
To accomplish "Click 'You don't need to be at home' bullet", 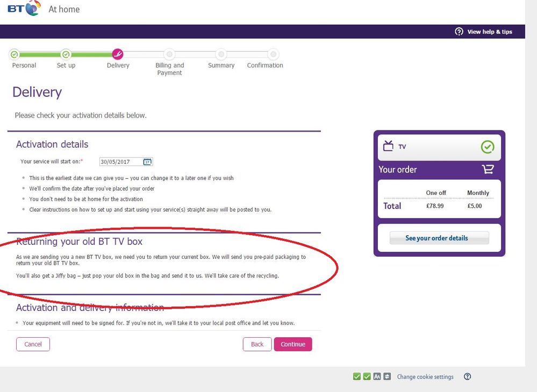I will 86,199.
